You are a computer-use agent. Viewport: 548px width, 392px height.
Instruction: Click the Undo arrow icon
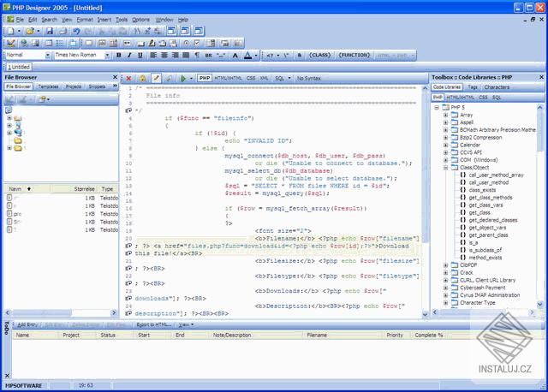coord(76,31)
